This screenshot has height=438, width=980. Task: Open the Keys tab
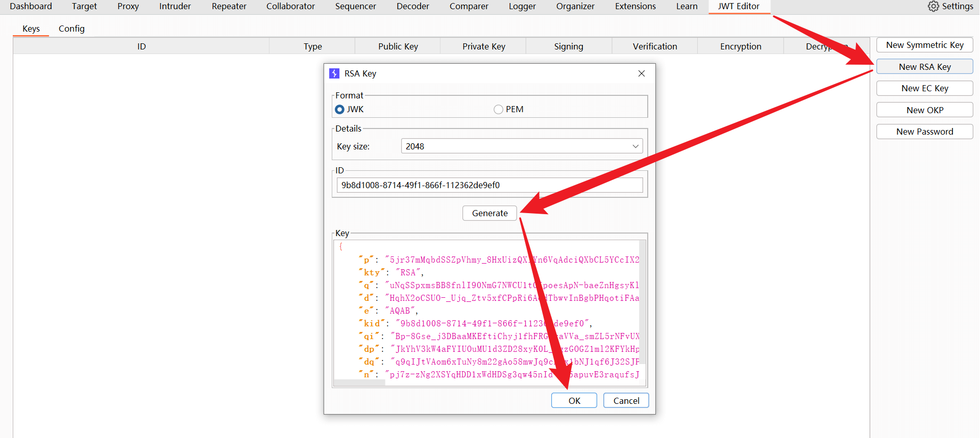pyautogui.click(x=31, y=29)
